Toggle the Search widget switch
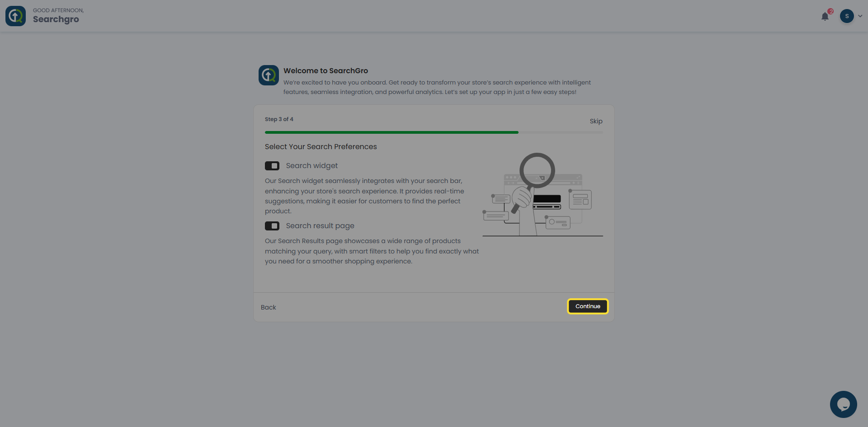The width and height of the screenshot is (868, 427). tap(272, 166)
